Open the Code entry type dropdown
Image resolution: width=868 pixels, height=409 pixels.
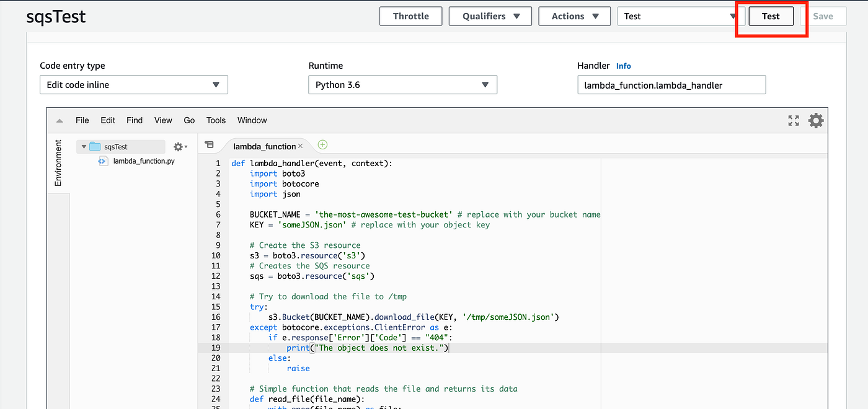[133, 85]
